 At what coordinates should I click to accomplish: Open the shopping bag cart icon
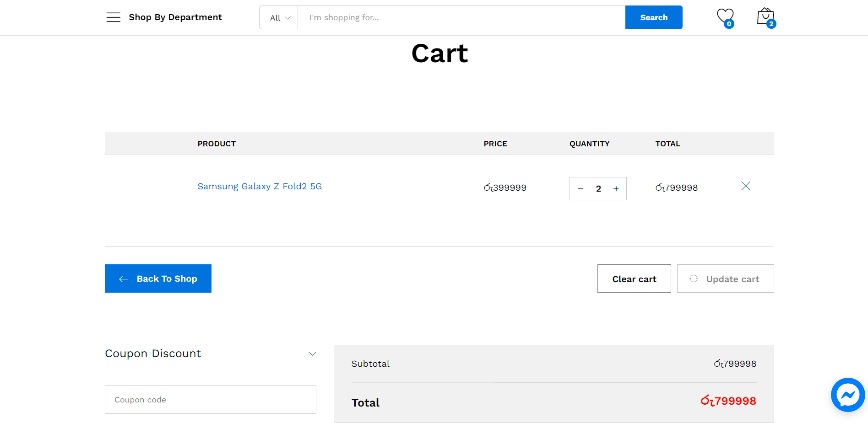coord(765,16)
